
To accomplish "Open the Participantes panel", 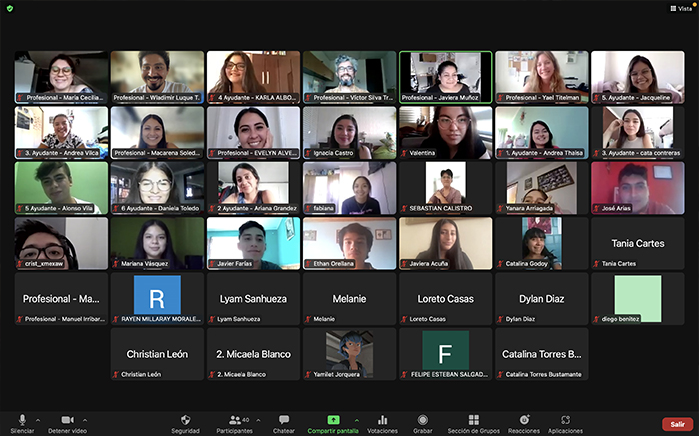I will pyautogui.click(x=234, y=422).
